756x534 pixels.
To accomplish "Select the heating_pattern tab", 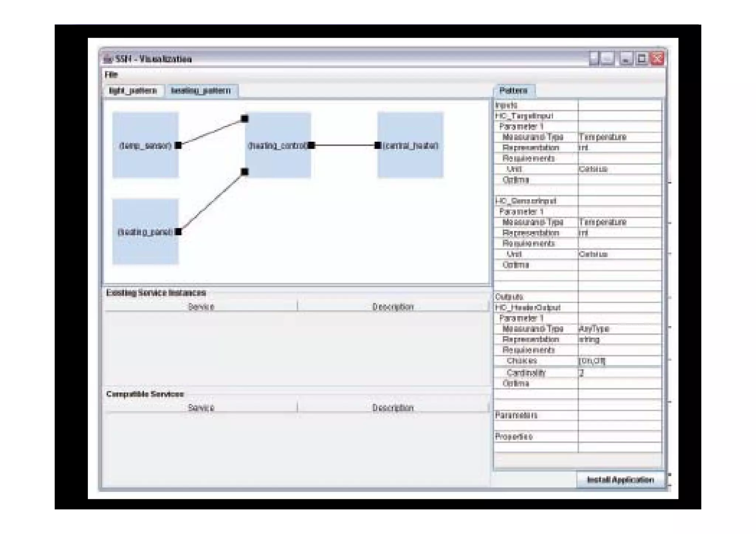I will point(201,91).
